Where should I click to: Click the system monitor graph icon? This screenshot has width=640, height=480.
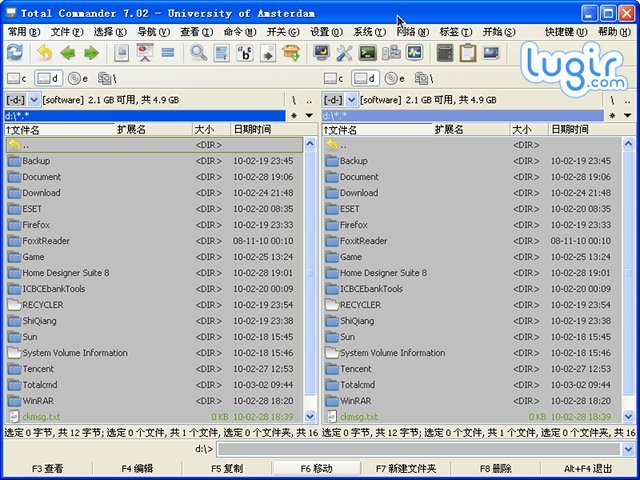click(414, 53)
